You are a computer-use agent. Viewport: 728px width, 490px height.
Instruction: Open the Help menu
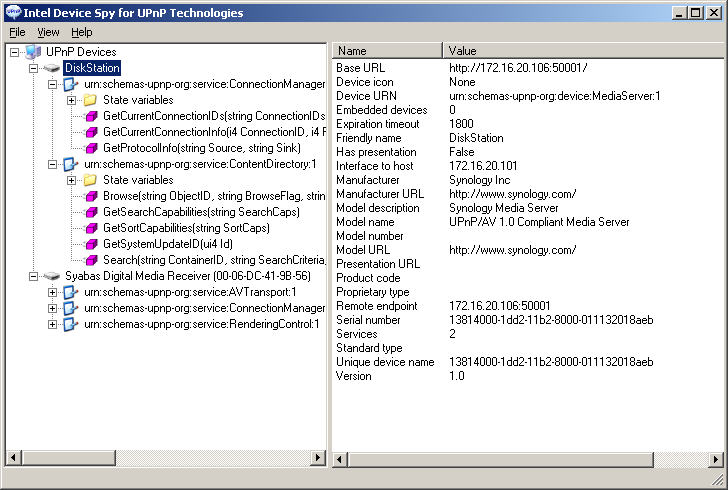82,32
